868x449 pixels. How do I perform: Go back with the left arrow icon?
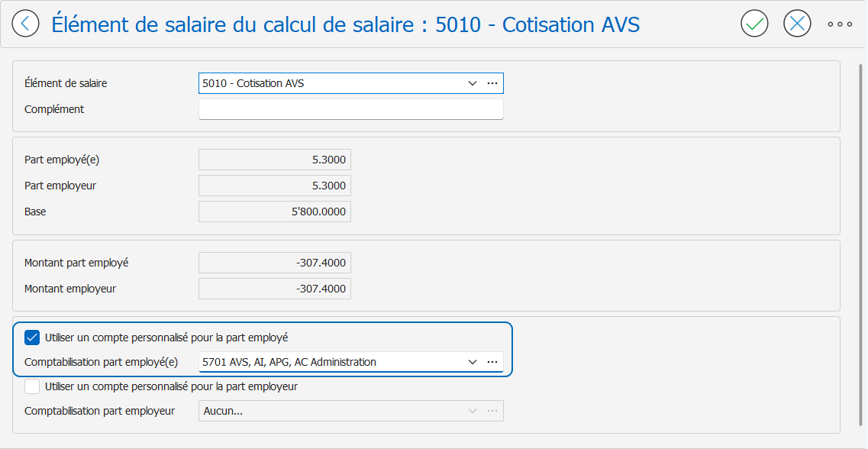[x=25, y=24]
